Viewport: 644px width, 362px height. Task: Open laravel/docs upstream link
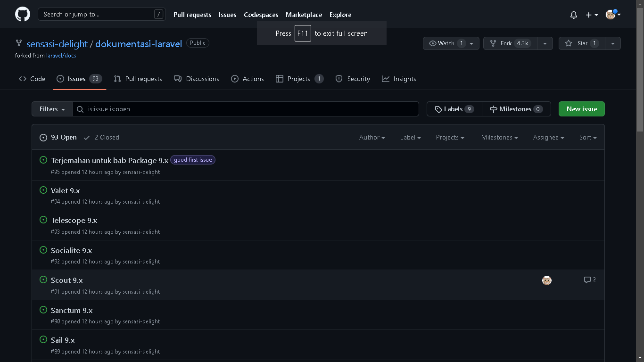tap(61, 56)
